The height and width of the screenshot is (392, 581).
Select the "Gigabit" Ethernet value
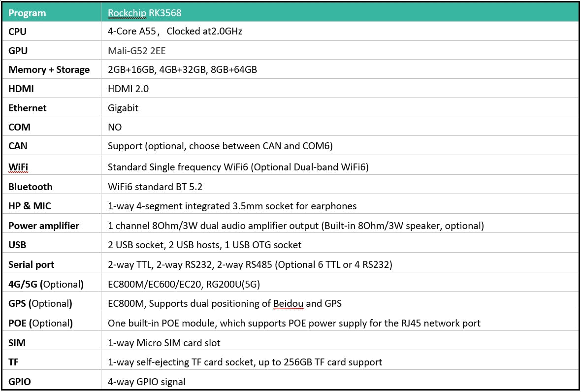click(x=123, y=108)
